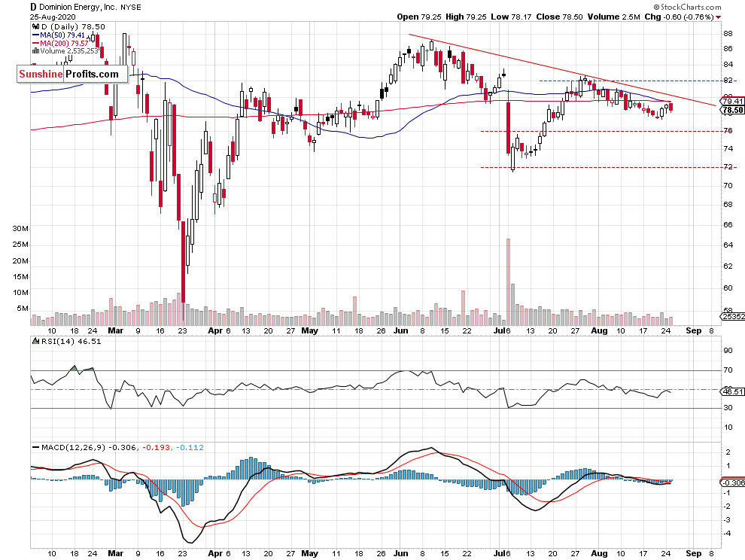This screenshot has width=745, height=560.
Task: Click the 90 RSI axis label
Action: pos(728,351)
